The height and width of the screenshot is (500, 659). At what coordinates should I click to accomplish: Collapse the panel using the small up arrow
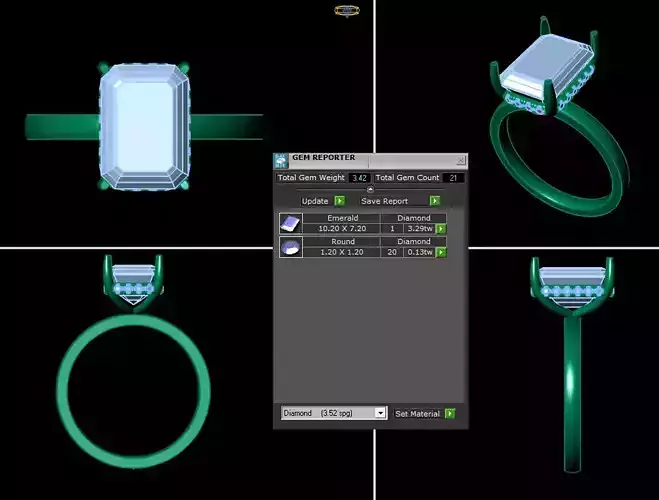370,189
